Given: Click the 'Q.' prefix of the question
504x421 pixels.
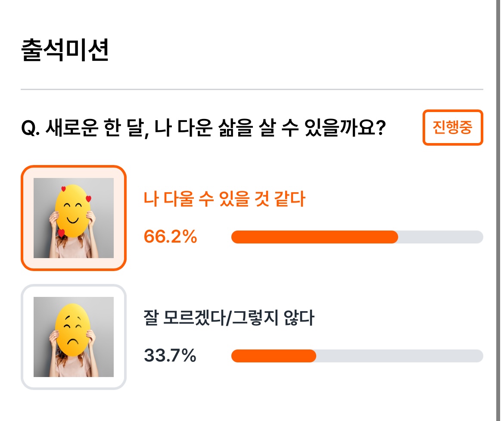Looking at the screenshot, I should (31, 128).
